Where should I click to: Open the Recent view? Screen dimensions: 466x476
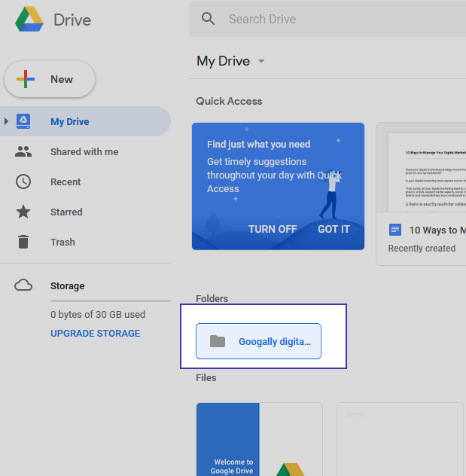[x=65, y=182]
